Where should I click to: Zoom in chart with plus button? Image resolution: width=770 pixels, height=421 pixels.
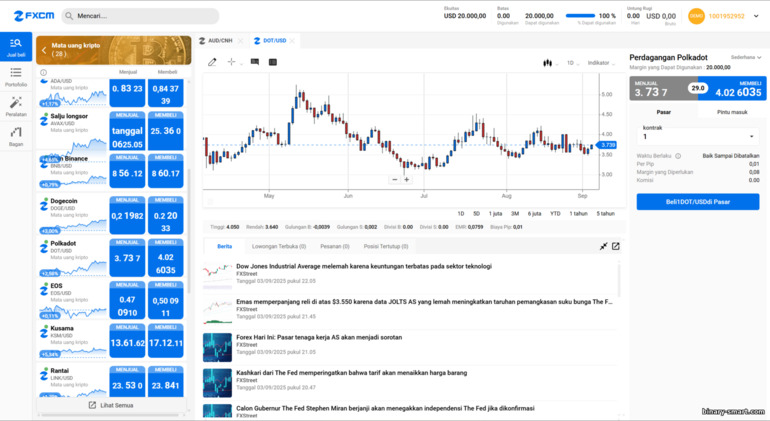(407, 180)
